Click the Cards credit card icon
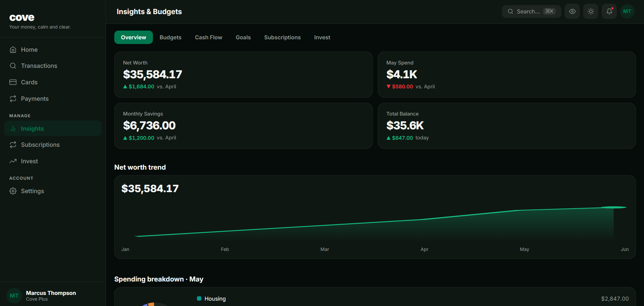644x306 pixels. coord(13,82)
